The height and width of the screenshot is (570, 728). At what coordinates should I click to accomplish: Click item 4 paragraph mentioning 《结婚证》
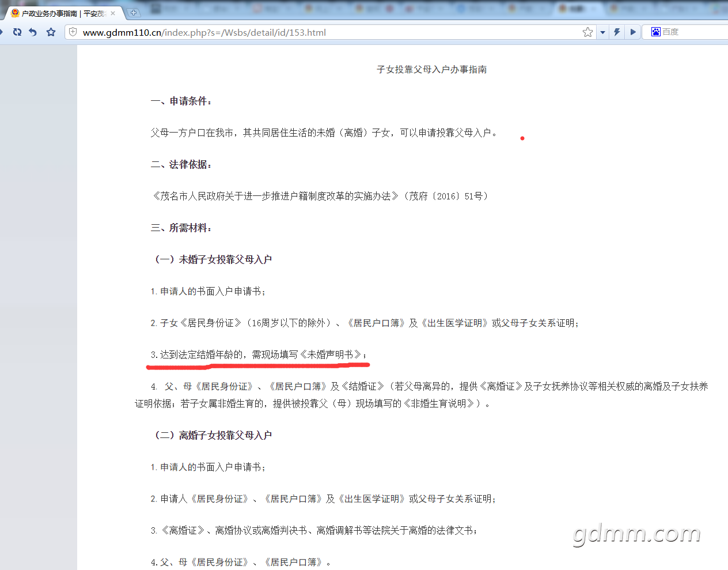pos(422,395)
